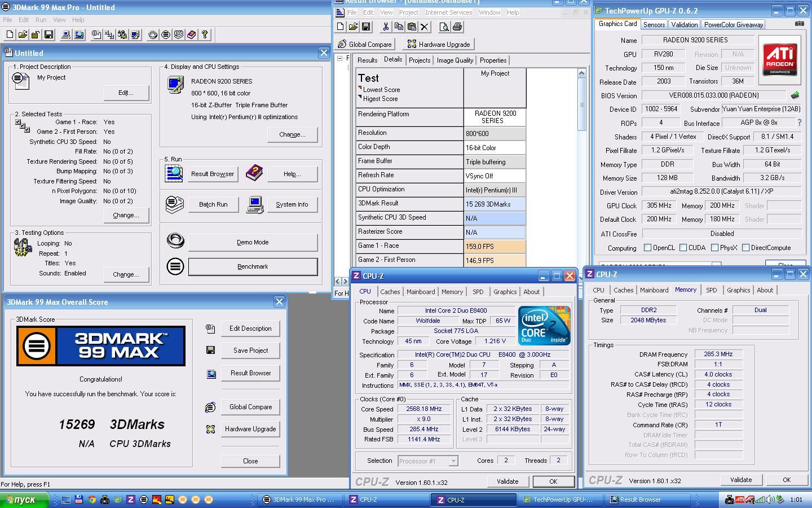The image size is (812, 508).
Task: Switch to SPD tab in right CPU-Z
Action: click(x=712, y=290)
